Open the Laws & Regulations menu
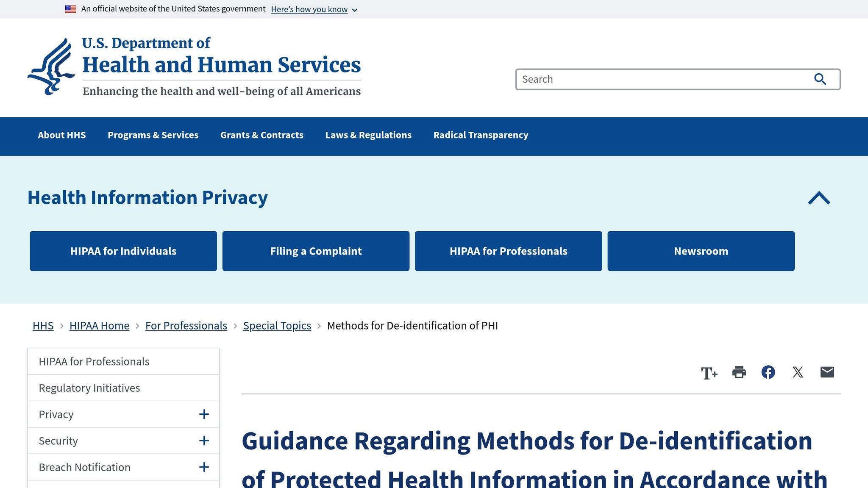The height and width of the screenshot is (488, 868). (368, 135)
